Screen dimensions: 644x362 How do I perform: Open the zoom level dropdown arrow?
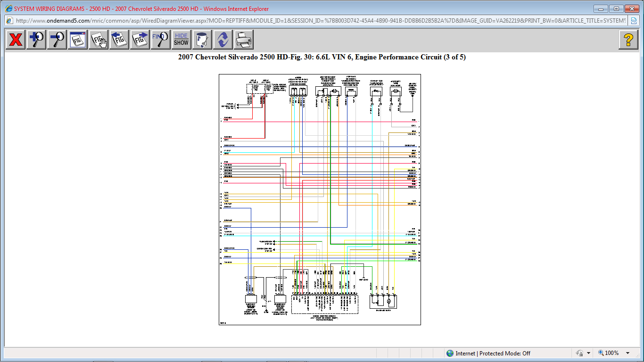(x=627, y=353)
